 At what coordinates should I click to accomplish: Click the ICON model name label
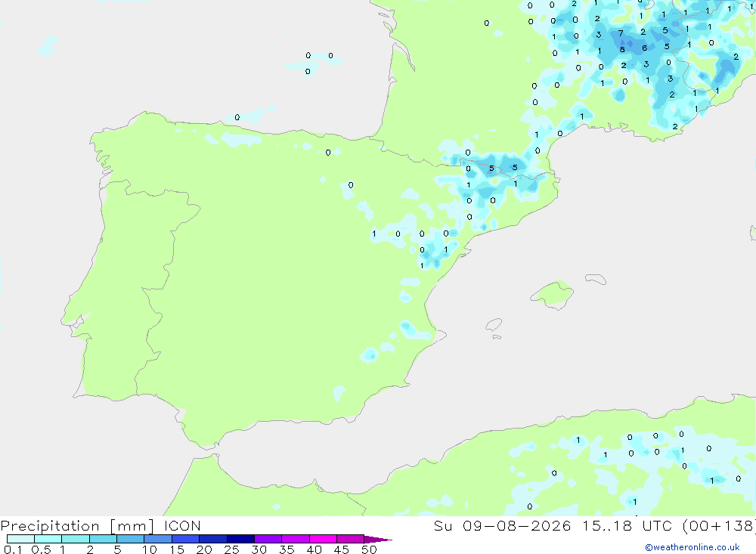(182, 525)
